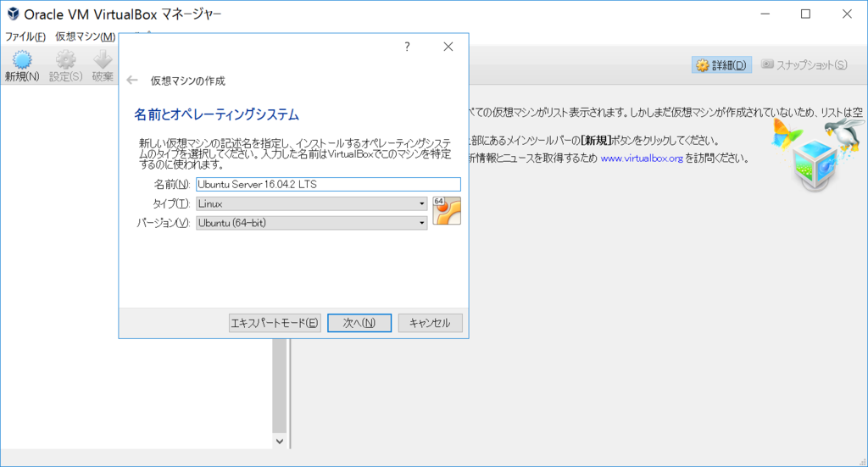Click the Discard (破棄) arrow toolbar icon
This screenshot has height=467, width=868.
pyautogui.click(x=103, y=66)
